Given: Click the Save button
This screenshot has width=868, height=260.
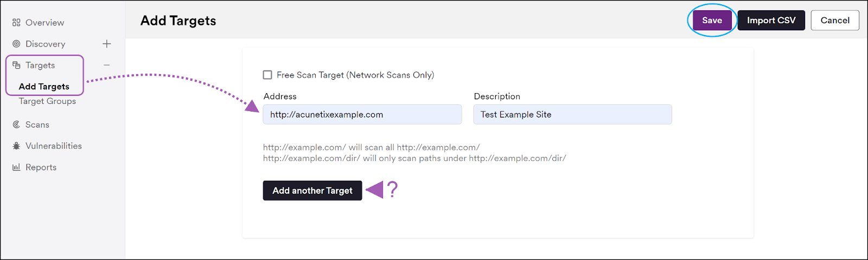Looking at the screenshot, I should tap(712, 21).
